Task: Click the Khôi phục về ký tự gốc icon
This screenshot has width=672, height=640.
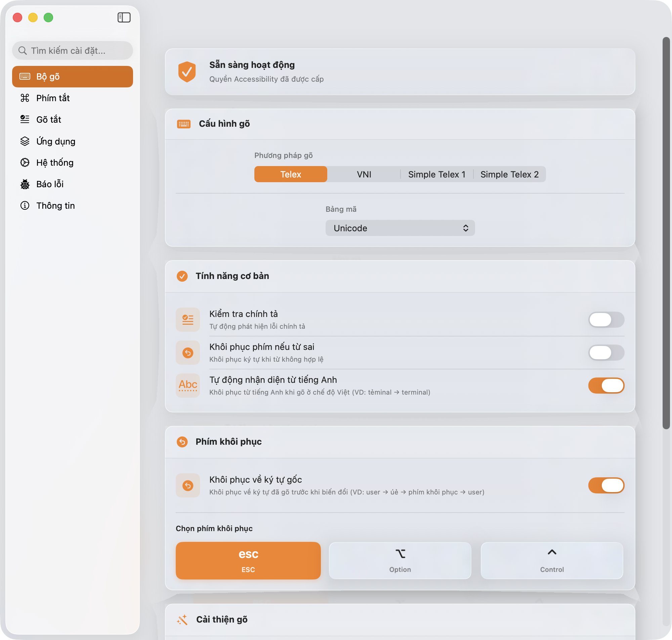Action: [x=187, y=485]
